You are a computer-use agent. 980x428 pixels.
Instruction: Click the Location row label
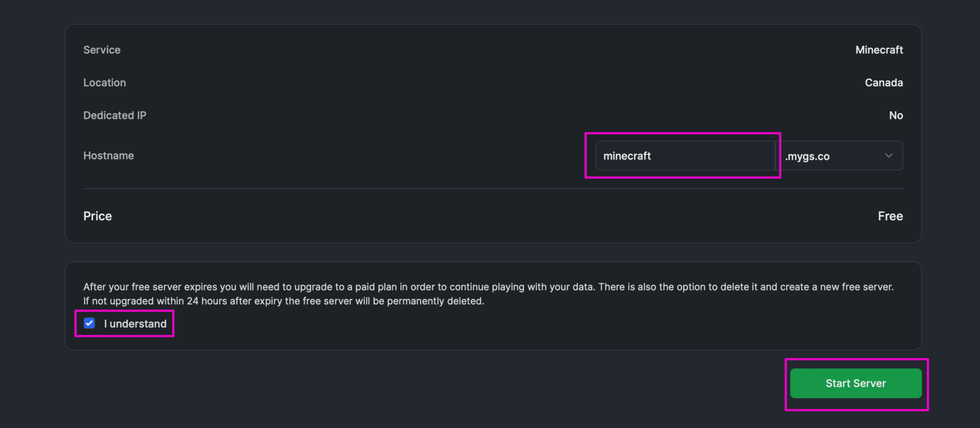[105, 83]
